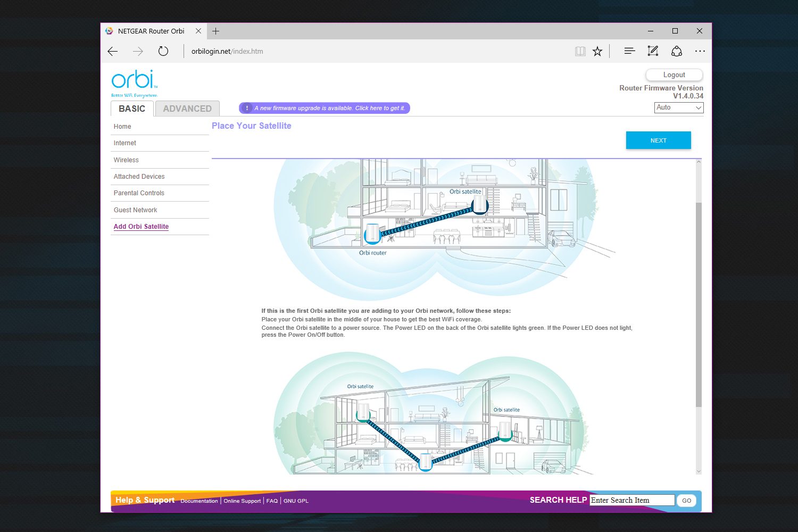Reload the page with refresh icon
Image resolution: width=798 pixels, height=532 pixels.
coord(163,52)
